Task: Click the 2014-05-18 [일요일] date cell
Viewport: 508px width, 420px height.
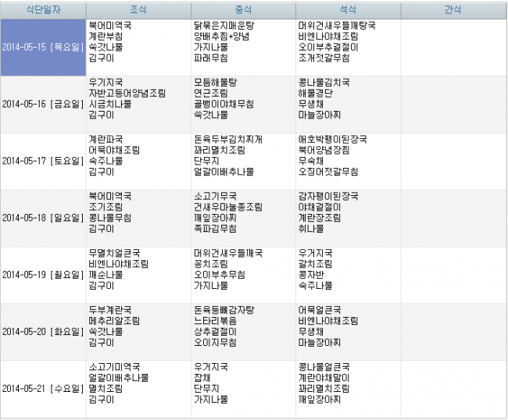Action: [42, 218]
